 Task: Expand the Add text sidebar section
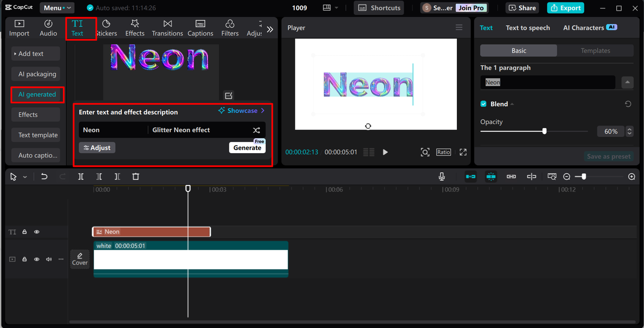point(36,53)
